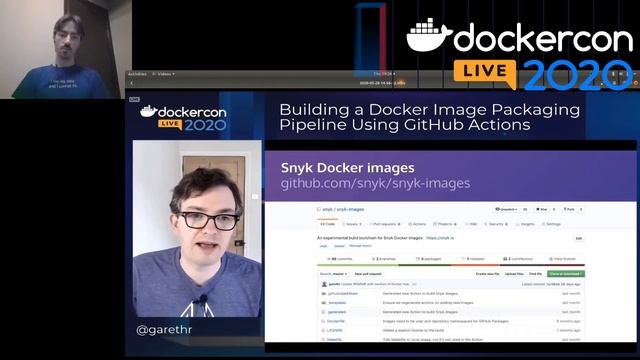
Task: Open the _generated file entry
Action: click(x=337, y=312)
